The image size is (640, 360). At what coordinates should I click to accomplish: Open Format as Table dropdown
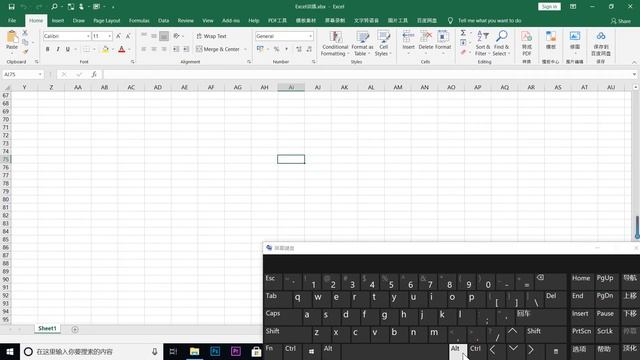click(362, 43)
